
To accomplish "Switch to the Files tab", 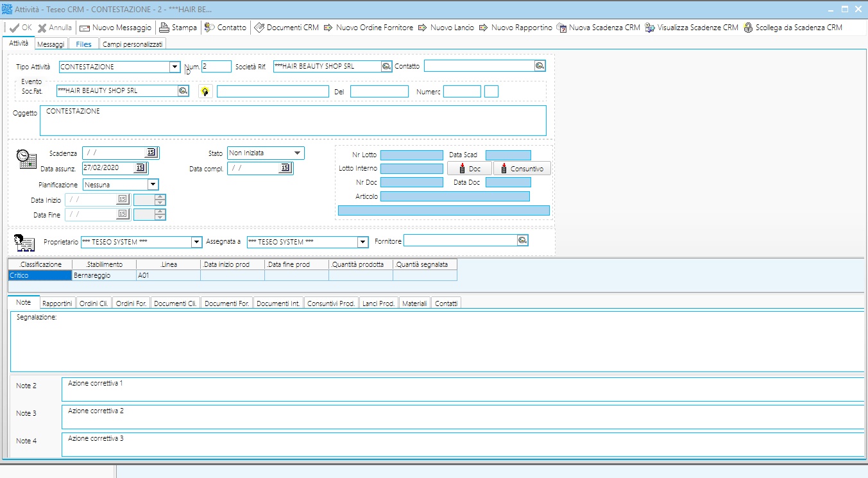I will pos(83,44).
